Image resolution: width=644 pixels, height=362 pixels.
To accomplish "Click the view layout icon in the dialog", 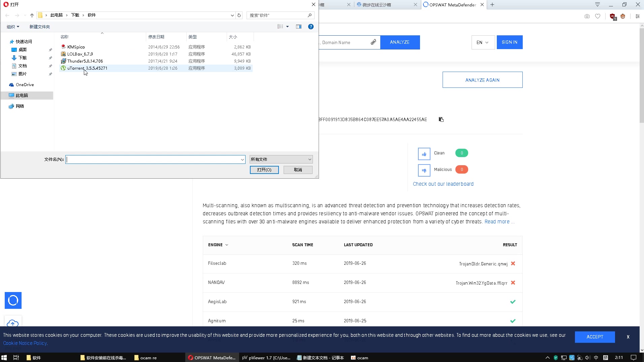I will 280,27.
